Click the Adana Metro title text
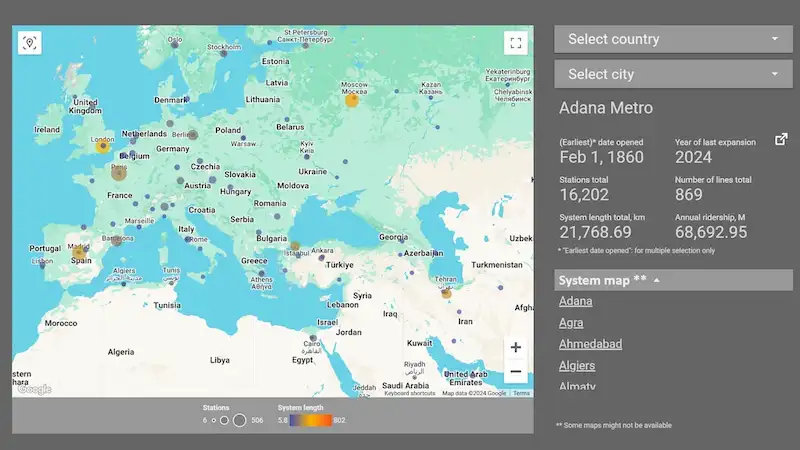This screenshot has height=450, width=800. [x=606, y=108]
